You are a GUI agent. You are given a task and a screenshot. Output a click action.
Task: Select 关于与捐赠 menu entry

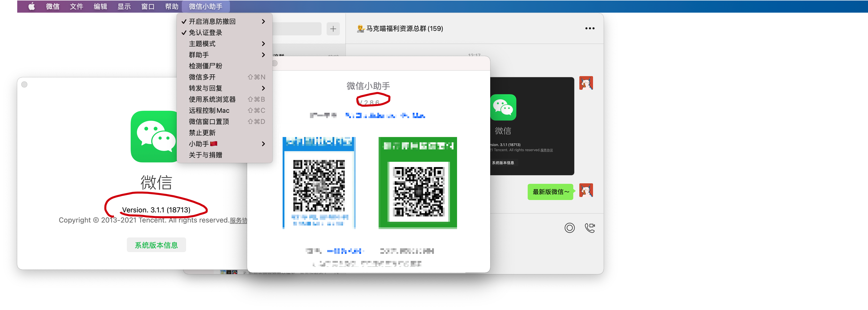(x=205, y=155)
